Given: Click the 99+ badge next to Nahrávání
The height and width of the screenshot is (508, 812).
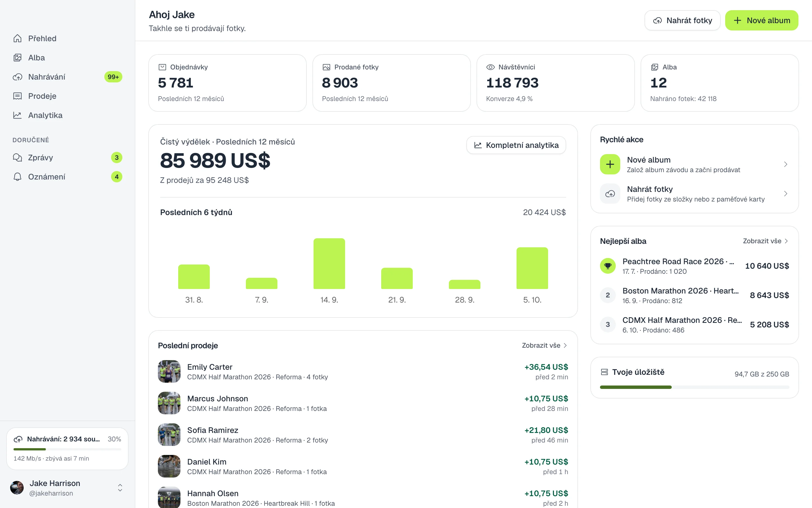Looking at the screenshot, I should point(113,77).
